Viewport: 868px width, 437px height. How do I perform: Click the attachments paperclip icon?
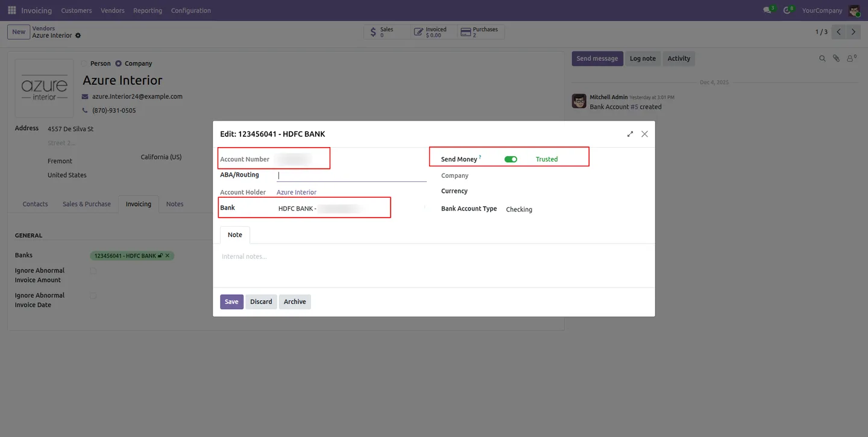[836, 58]
